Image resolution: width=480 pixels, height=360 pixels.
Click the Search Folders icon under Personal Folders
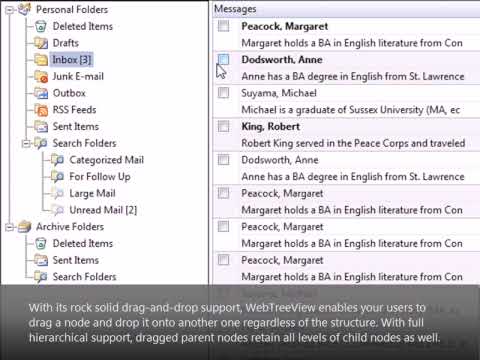[x=41, y=143]
